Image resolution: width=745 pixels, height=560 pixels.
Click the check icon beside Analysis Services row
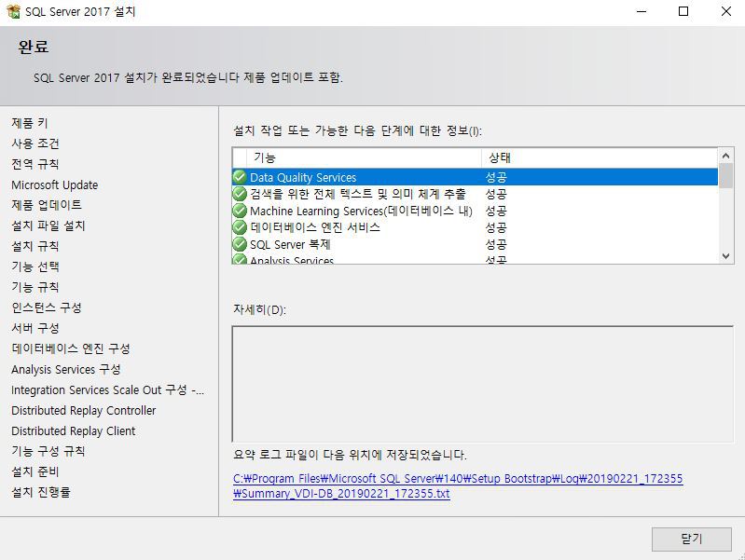coord(240,259)
